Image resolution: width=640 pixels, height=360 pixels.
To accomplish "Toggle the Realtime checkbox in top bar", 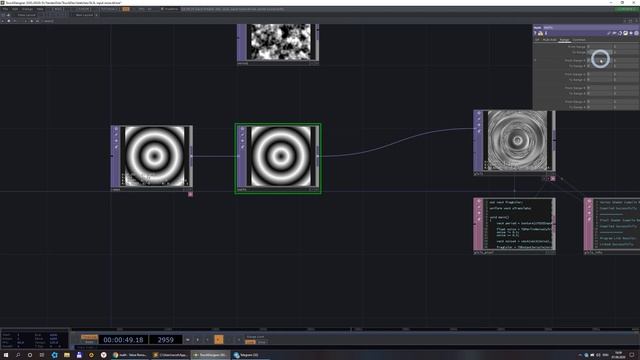I will point(162,9).
